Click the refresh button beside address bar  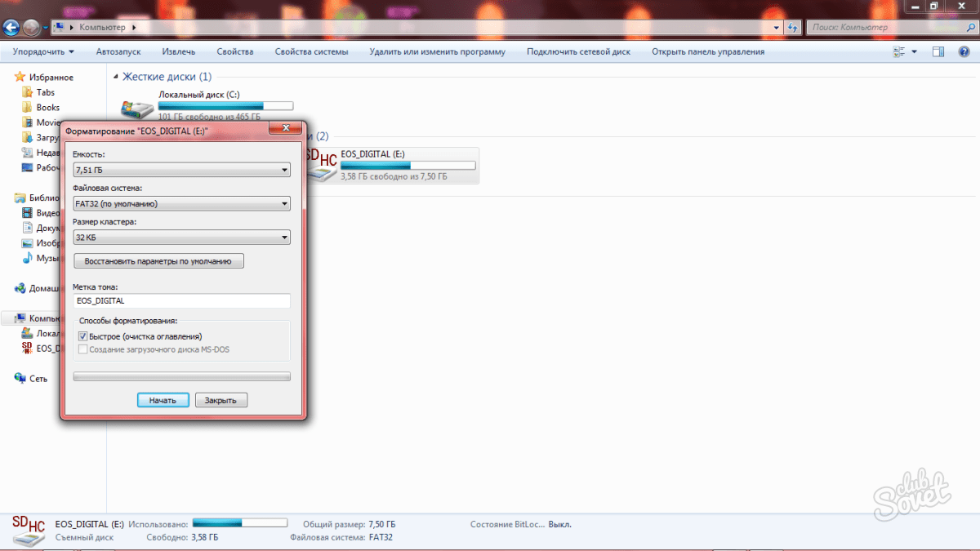(791, 27)
